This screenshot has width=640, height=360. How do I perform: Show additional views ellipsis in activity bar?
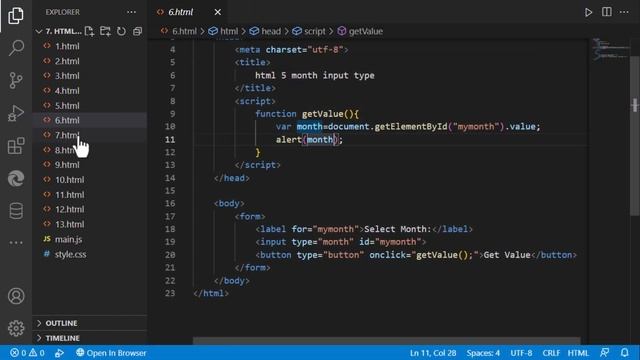click(16, 243)
